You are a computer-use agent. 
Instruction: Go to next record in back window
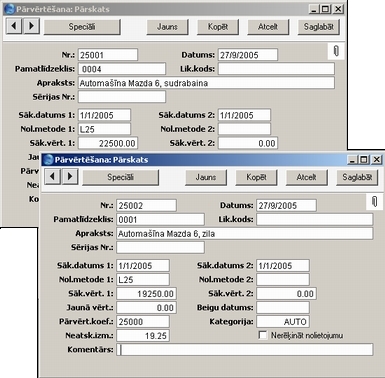point(32,26)
